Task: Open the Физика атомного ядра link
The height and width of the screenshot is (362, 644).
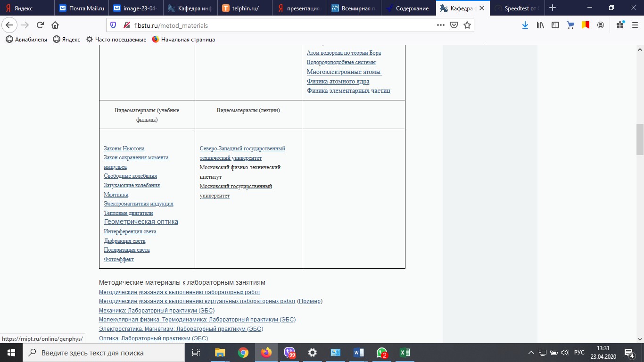Action: tap(338, 82)
